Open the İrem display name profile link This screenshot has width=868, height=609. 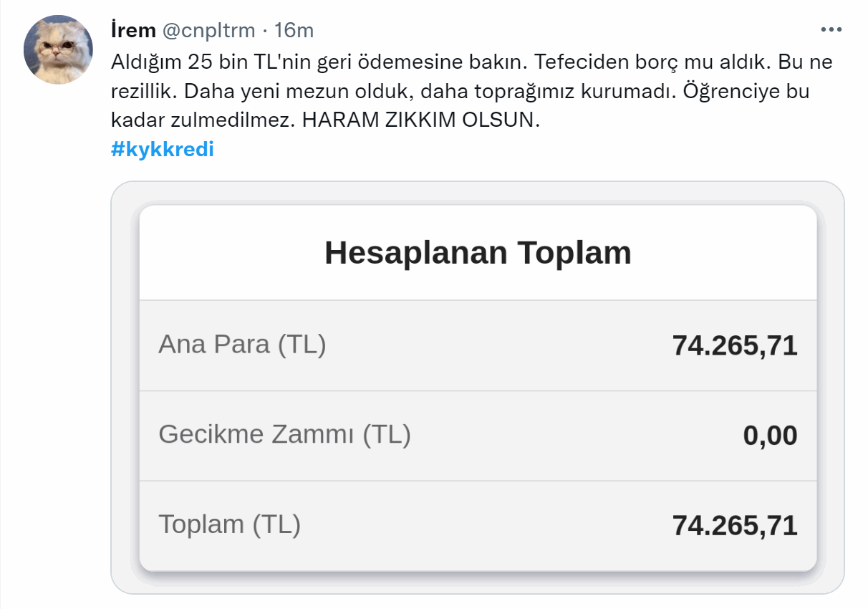click(x=134, y=30)
